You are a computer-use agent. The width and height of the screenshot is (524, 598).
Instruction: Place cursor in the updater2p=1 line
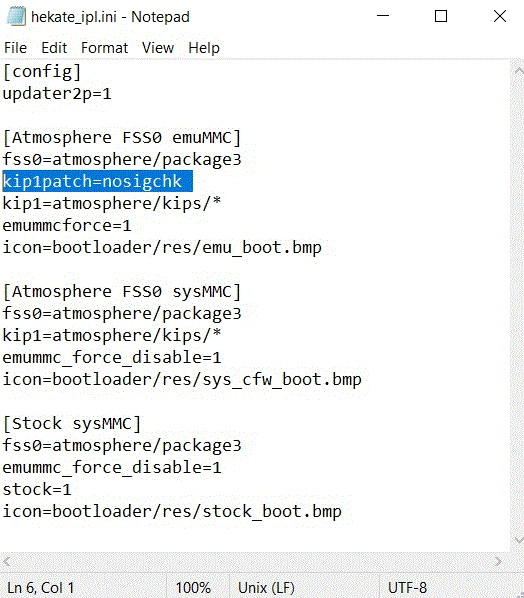57,94
